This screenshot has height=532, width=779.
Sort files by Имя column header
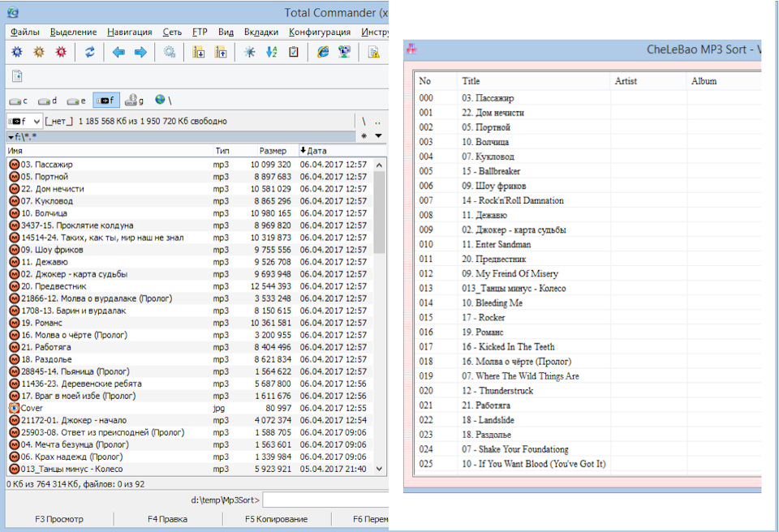tap(110, 151)
